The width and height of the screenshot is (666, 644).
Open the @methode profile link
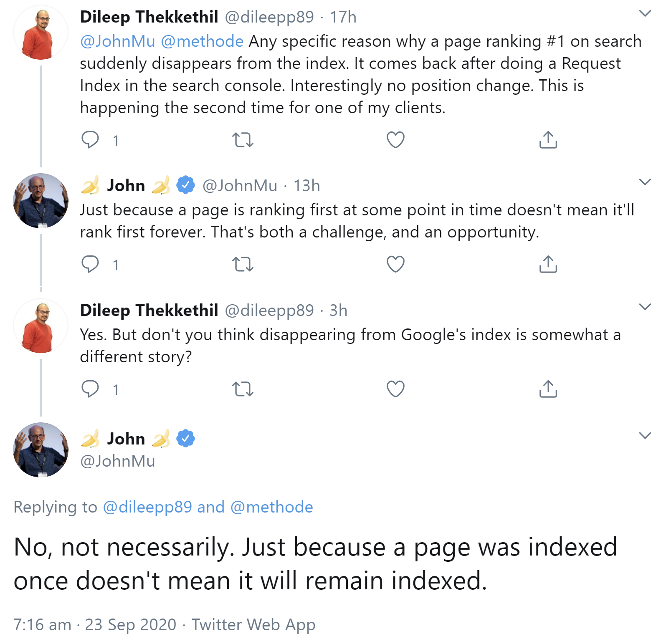click(x=200, y=41)
